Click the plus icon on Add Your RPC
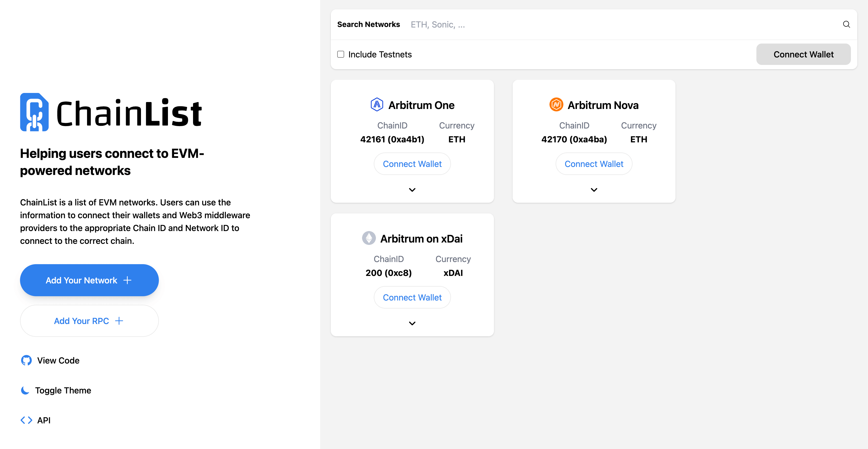 click(119, 321)
